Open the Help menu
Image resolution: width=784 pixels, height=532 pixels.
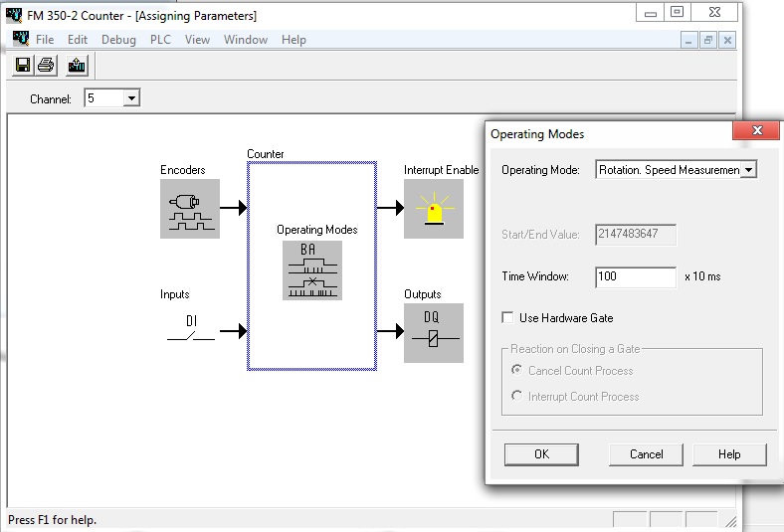point(294,40)
